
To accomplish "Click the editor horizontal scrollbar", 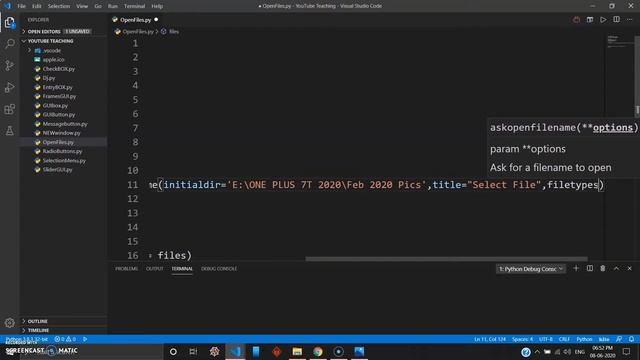I will click(447, 259).
